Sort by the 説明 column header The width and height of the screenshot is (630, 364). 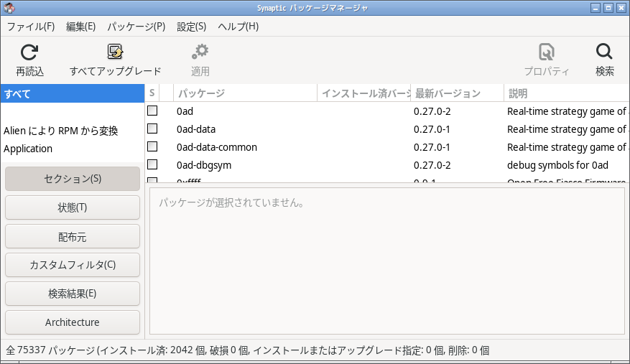[567, 93]
